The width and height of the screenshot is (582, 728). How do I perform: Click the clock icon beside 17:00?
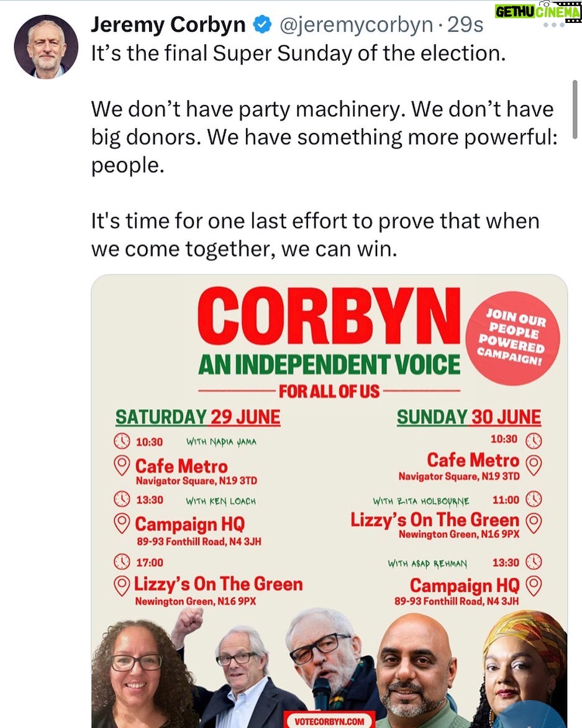(x=122, y=562)
